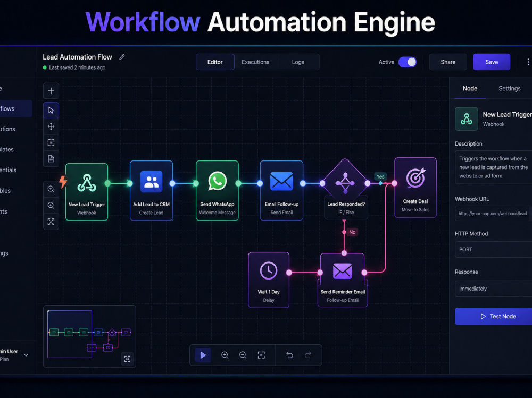The image size is (532, 398).
Task: Choose the move pan tool
Action: [51, 126]
